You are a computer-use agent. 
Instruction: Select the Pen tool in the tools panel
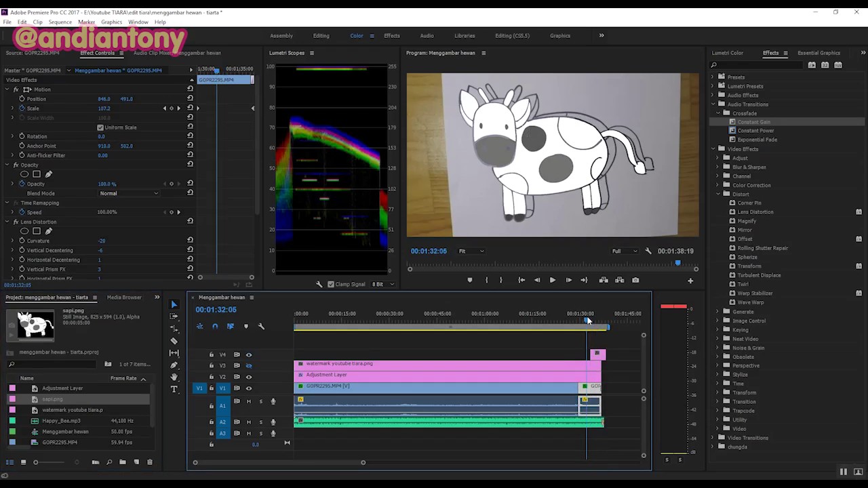click(174, 365)
